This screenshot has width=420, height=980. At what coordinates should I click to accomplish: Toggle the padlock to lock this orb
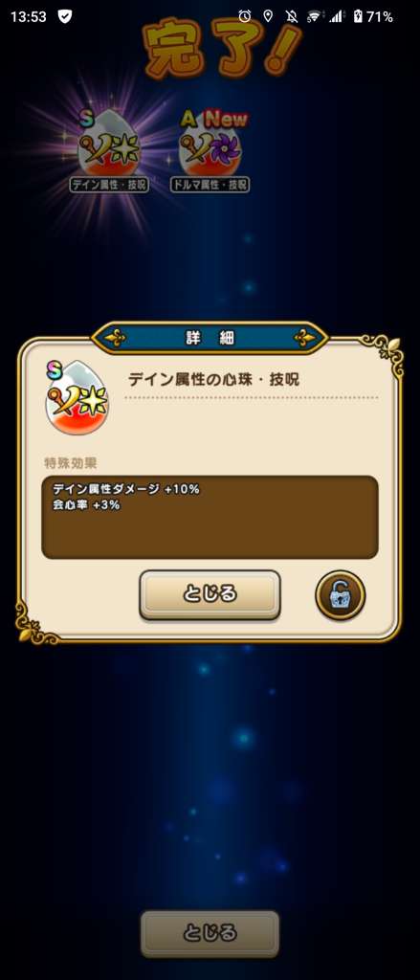[340, 595]
